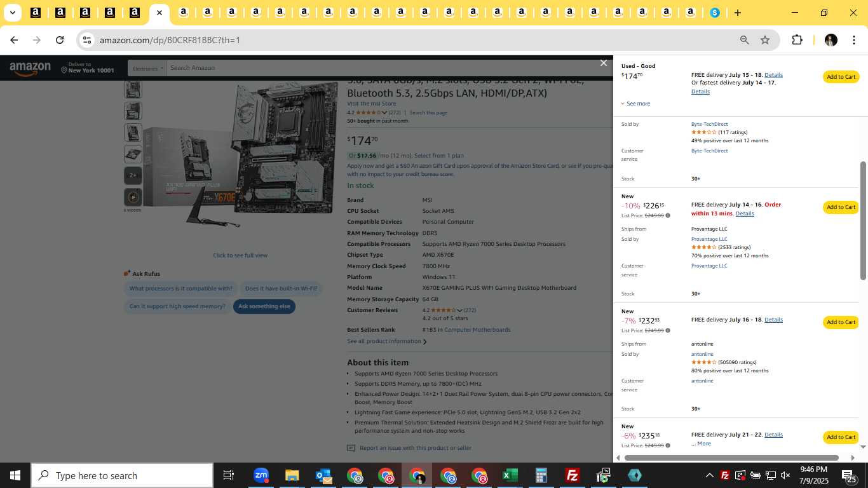The image size is (868, 488).
Task: Add the $226.15 Provantage offer to cart
Action: (841, 207)
